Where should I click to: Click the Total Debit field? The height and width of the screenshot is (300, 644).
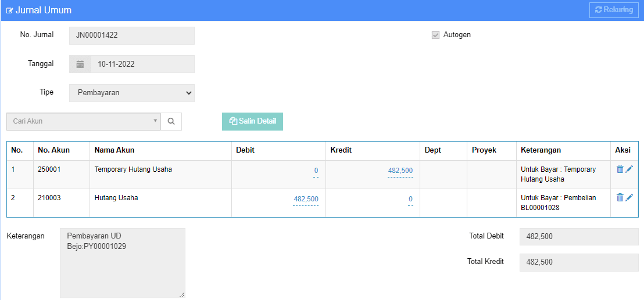click(579, 237)
